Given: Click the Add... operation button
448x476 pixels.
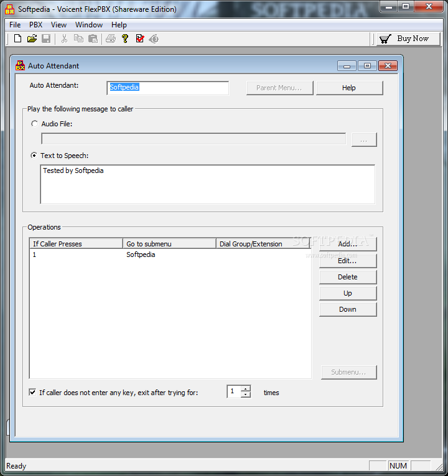Looking at the screenshot, I should click(348, 244).
